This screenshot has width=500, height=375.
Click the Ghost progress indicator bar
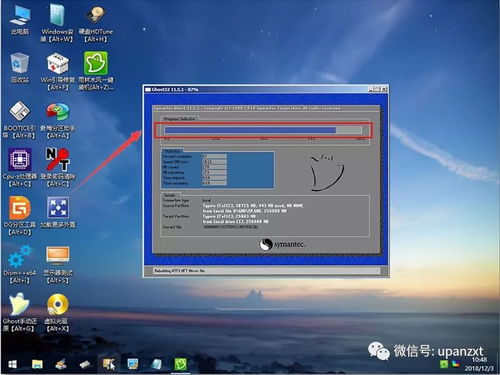point(263,130)
